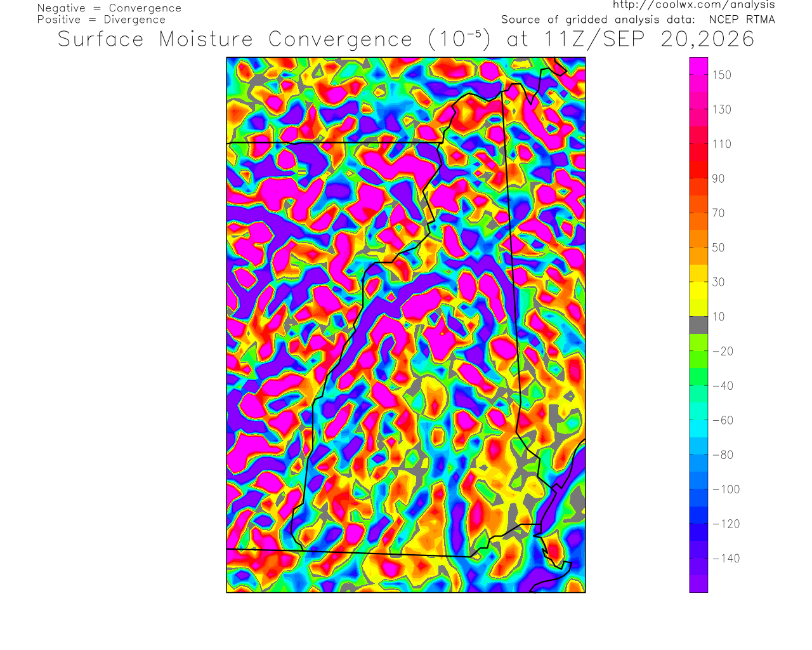Click the 90 label on the legend
812x650 pixels.
click(x=718, y=178)
